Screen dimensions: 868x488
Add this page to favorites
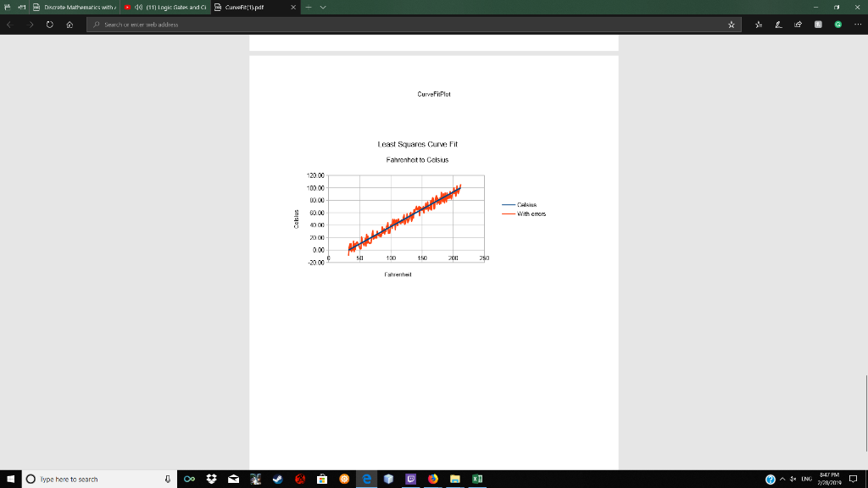click(731, 25)
